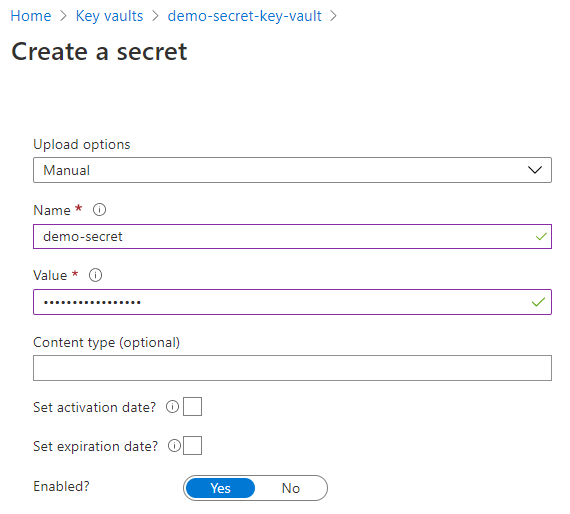Viewport: 570px width, 514px height.
Task: Click the info icon next to Name
Action: point(99,210)
